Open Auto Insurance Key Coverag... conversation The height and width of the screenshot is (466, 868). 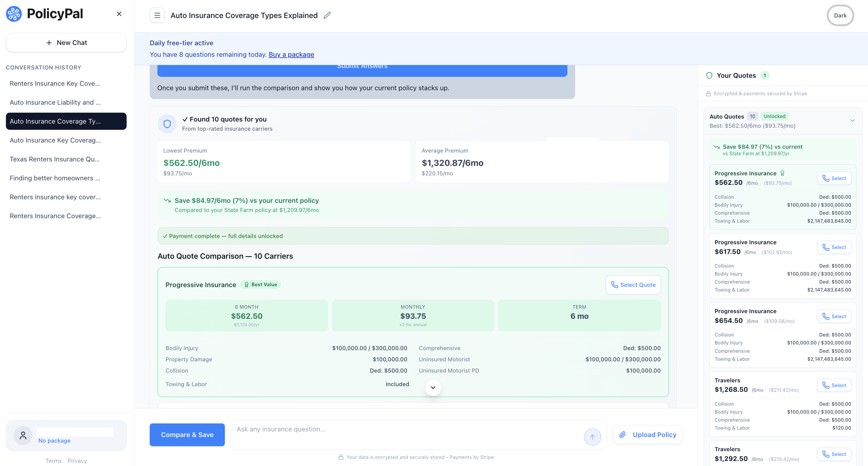66,140
